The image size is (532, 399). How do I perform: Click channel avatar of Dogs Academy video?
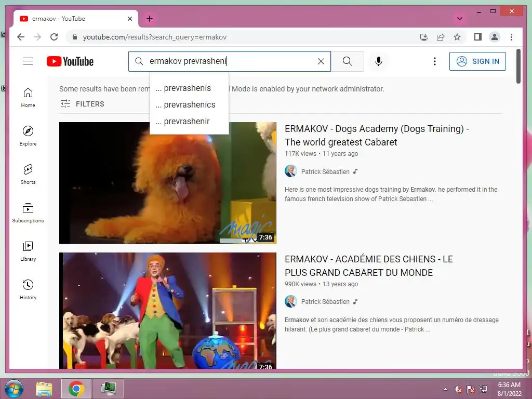pos(291,171)
